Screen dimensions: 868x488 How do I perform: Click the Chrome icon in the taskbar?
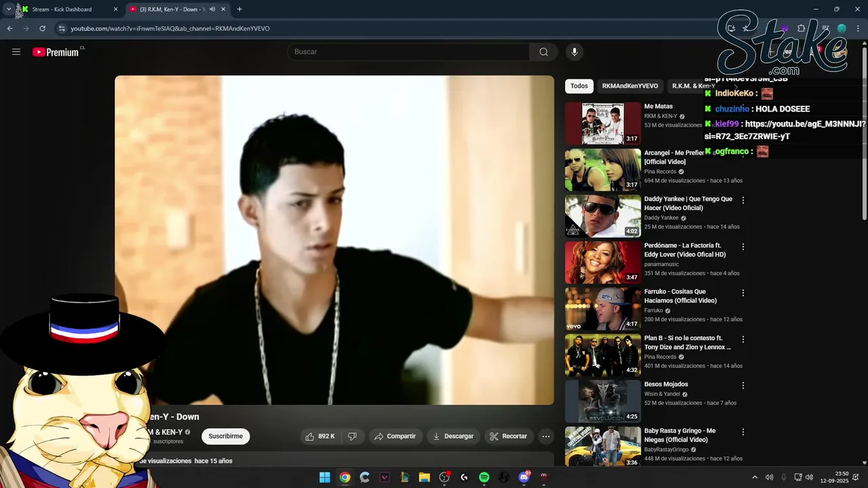[344, 477]
